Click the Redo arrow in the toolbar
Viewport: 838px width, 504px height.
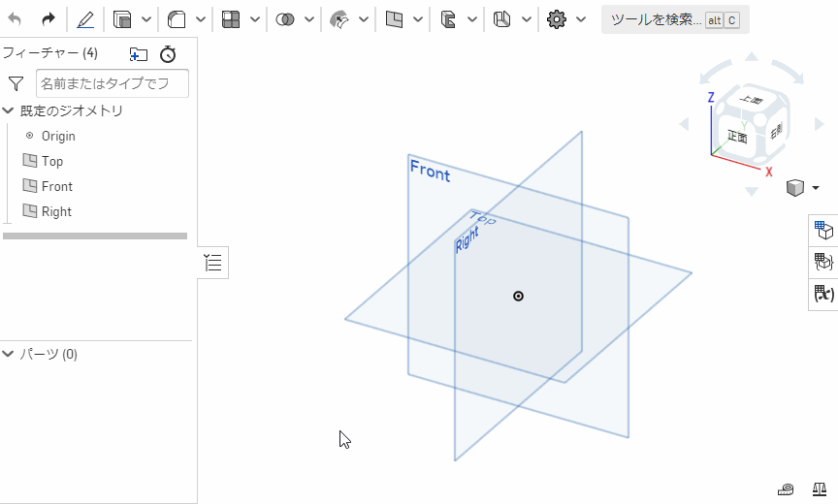pos(48,19)
